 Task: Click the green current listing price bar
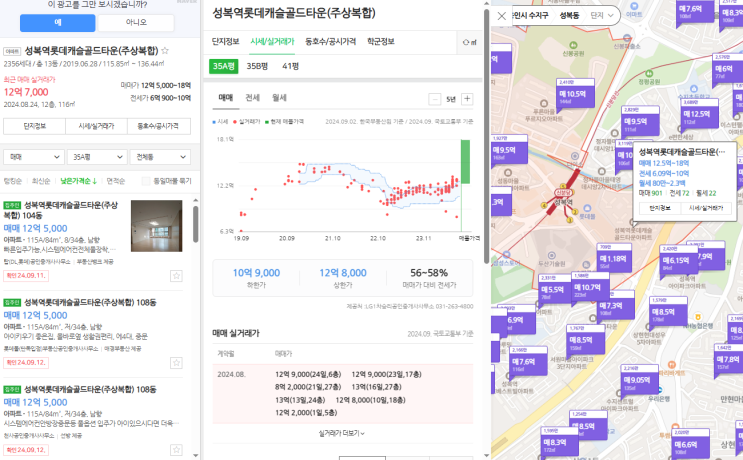coord(465,162)
